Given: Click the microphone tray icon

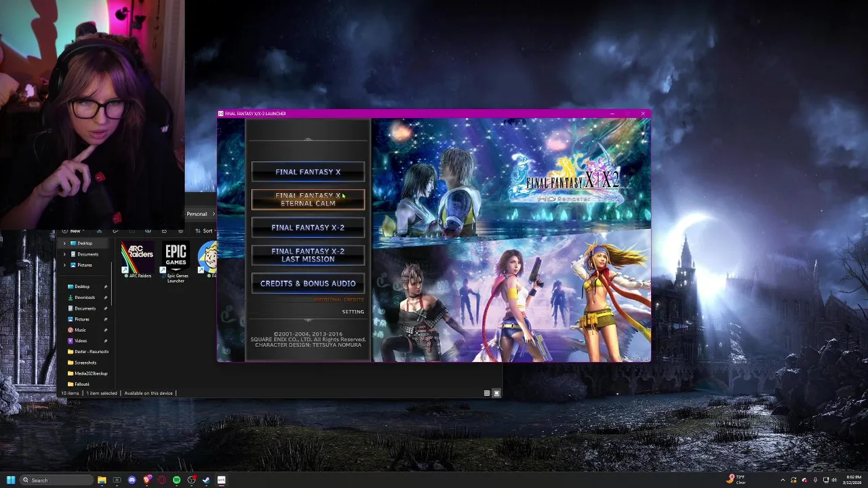Looking at the screenshot, I should coord(814,480).
